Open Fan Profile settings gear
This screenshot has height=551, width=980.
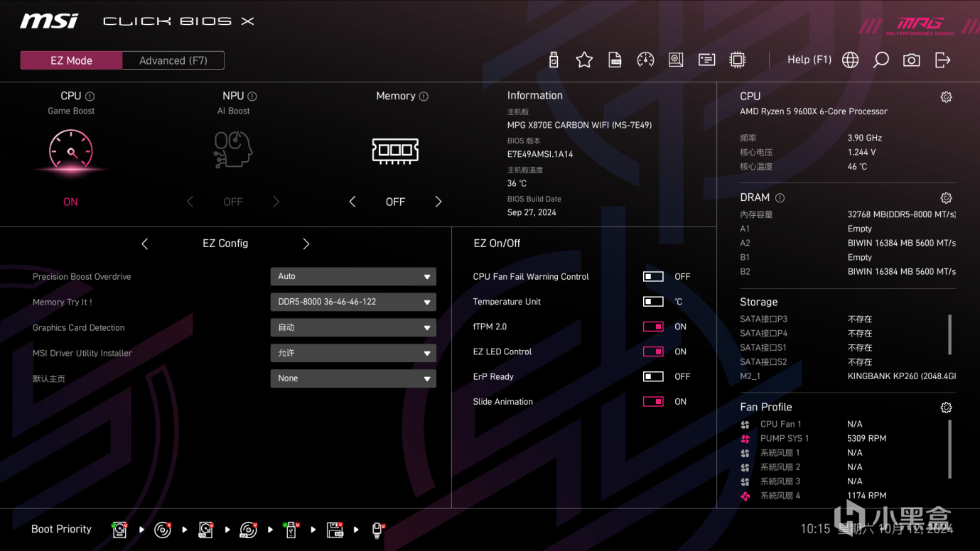[x=946, y=408]
